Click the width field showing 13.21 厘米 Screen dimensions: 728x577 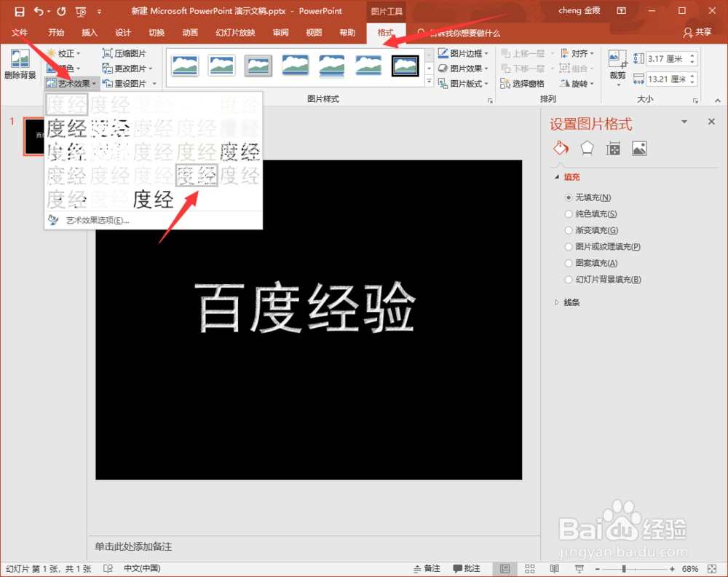[668, 79]
